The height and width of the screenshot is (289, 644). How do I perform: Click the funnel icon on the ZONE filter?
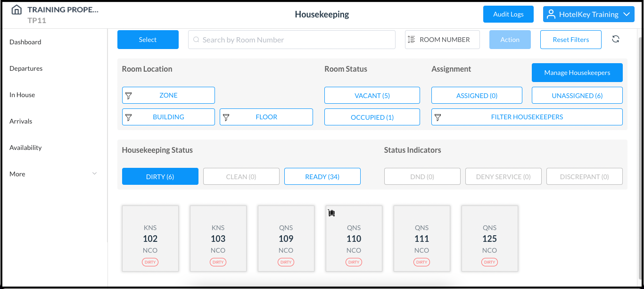point(128,95)
